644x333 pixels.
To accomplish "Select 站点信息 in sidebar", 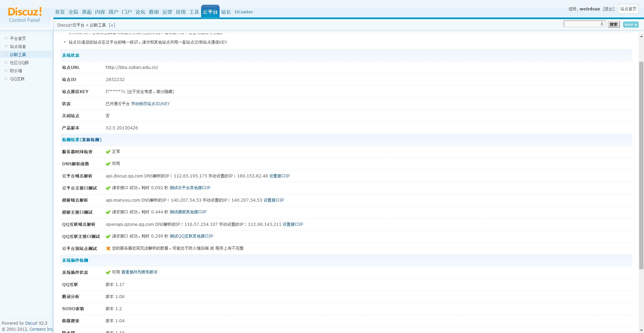I will point(18,47).
